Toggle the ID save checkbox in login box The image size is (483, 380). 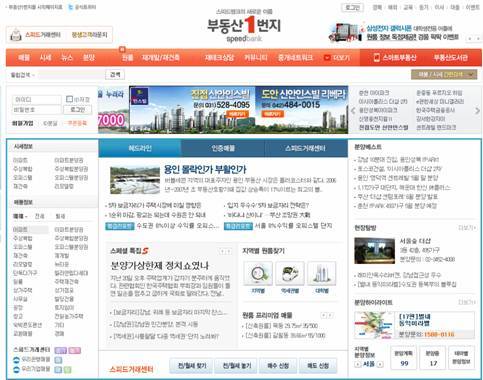tap(69, 99)
